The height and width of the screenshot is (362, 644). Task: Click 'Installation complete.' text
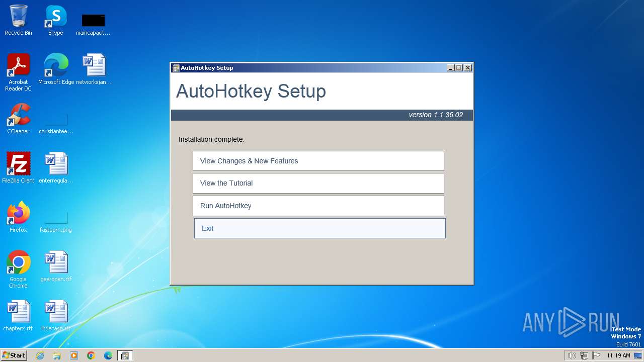pyautogui.click(x=211, y=139)
